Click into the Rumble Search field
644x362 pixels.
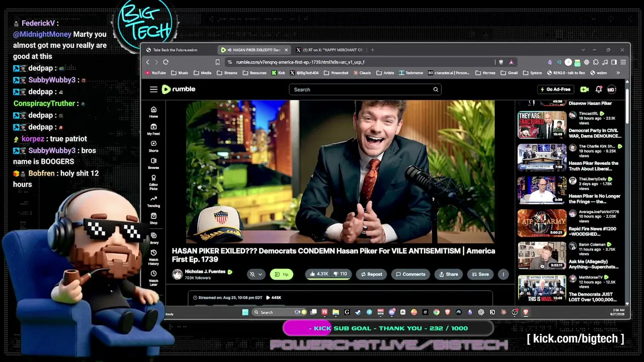click(360, 89)
